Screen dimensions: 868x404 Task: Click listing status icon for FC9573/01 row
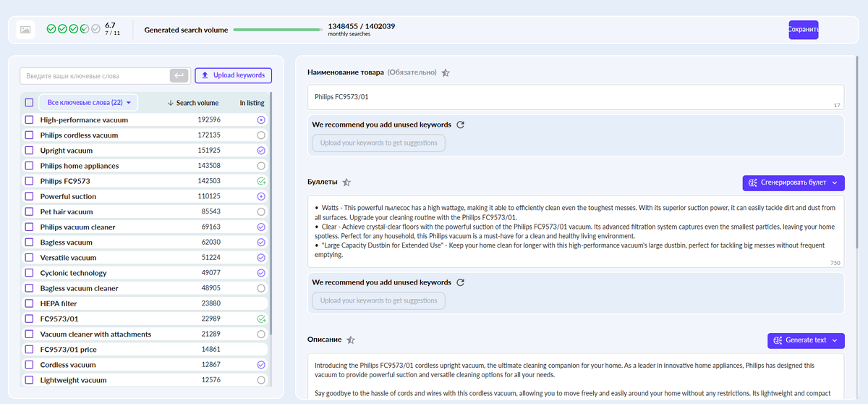261,319
